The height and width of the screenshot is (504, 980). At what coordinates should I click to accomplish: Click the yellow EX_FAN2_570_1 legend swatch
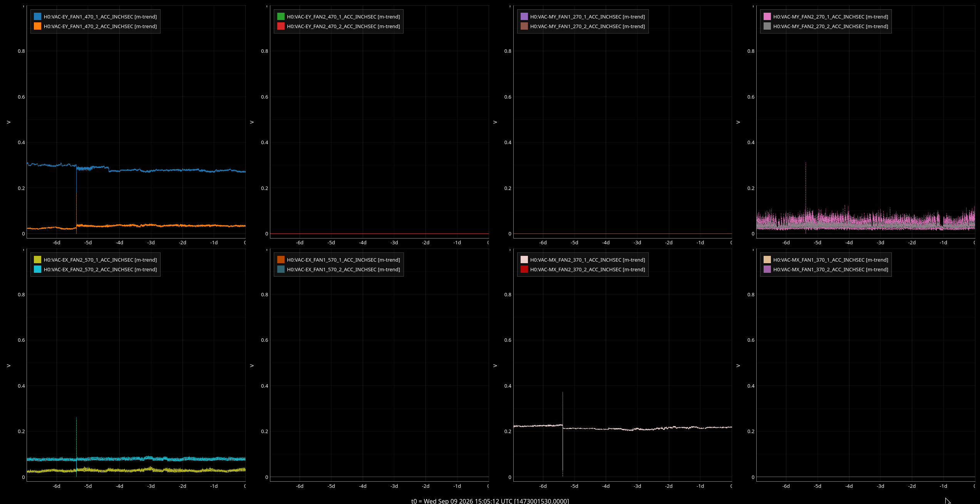click(x=37, y=260)
